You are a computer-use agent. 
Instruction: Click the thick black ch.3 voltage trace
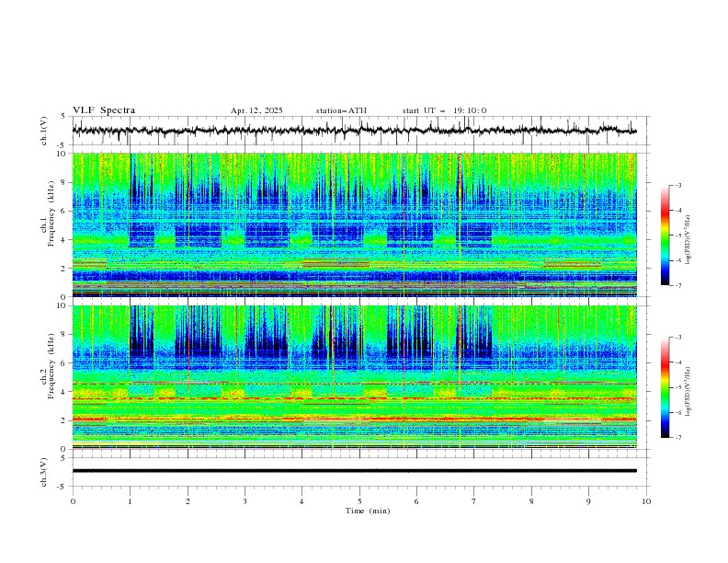tap(354, 471)
